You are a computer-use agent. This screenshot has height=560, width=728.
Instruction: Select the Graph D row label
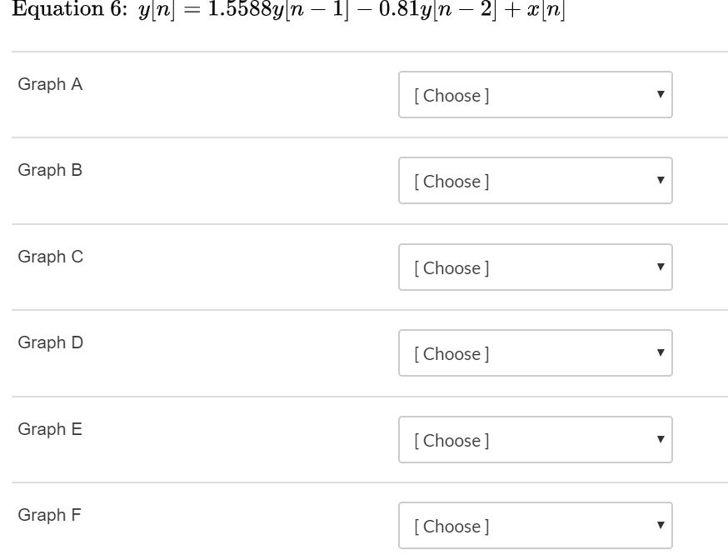click(x=50, y=342)
